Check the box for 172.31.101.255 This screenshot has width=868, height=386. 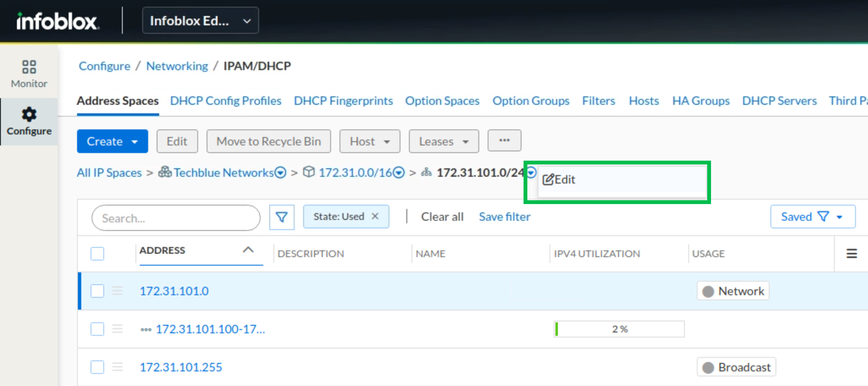click(x=98, y=367)
